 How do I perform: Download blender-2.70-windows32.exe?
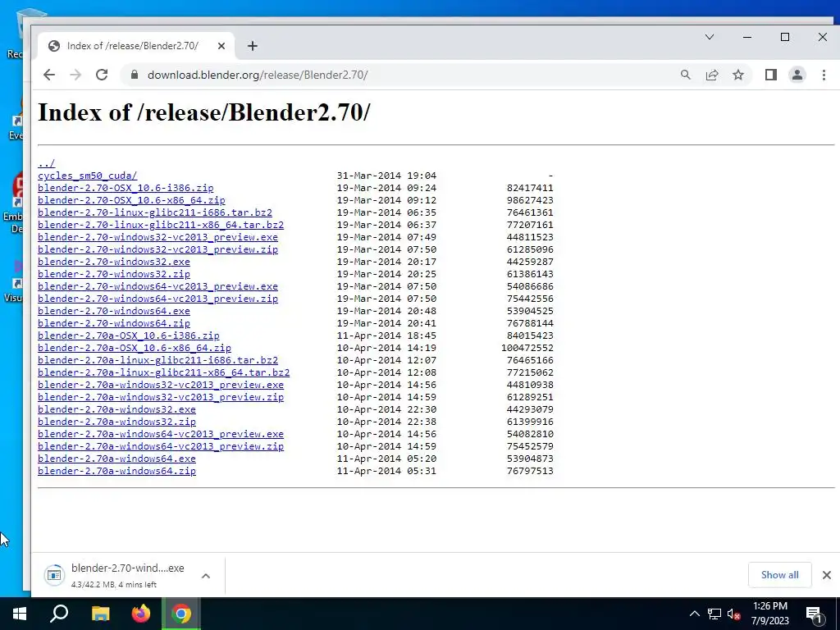click(114, 262)
